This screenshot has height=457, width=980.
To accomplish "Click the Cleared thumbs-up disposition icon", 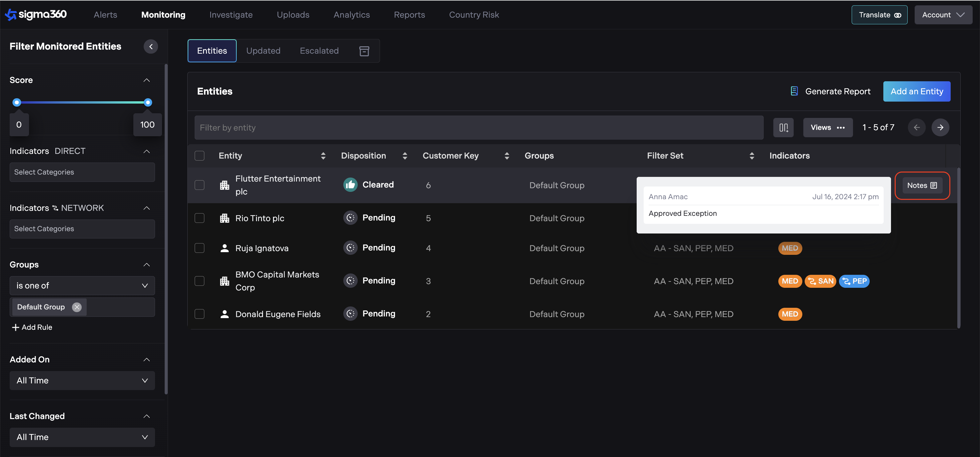I will [350, 185].
